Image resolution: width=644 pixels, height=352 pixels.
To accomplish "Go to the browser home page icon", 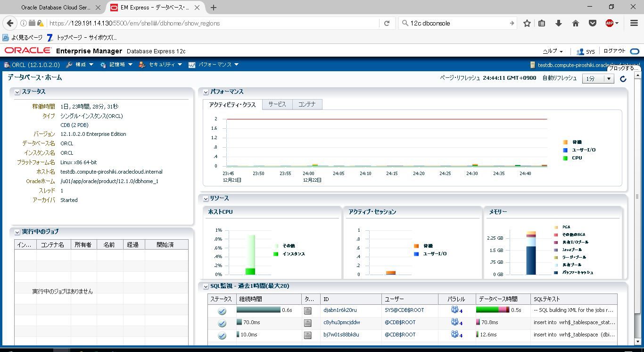I will (576, 23).
